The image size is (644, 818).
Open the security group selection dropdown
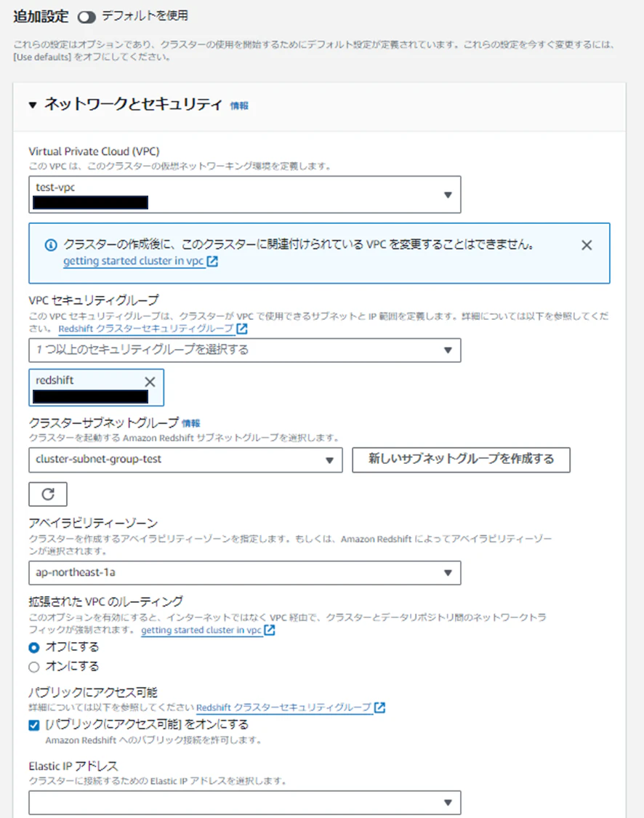tap(244, 350)
